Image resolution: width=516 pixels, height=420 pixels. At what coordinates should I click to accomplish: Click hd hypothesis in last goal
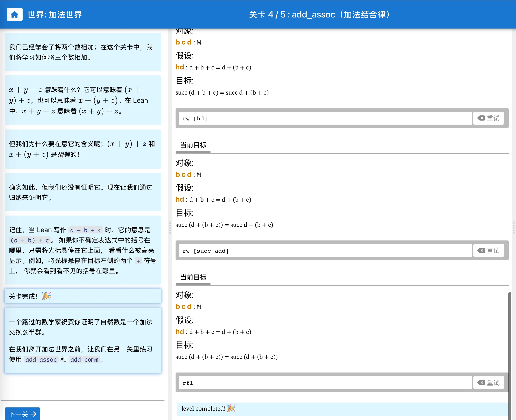tap(180, 332)
